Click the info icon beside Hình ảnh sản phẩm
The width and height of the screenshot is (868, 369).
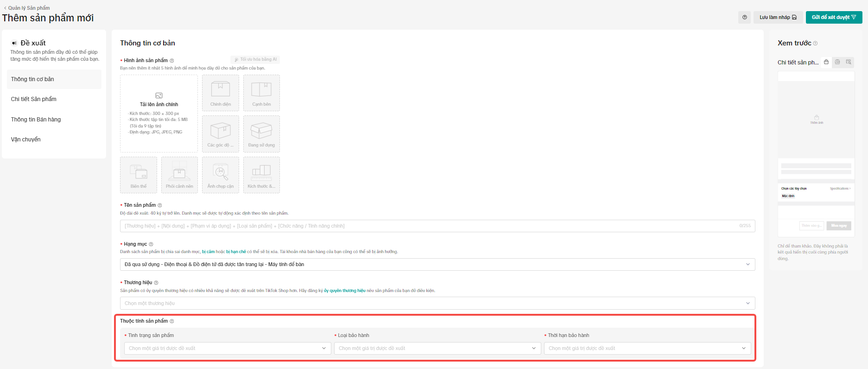tap(172, 61)
